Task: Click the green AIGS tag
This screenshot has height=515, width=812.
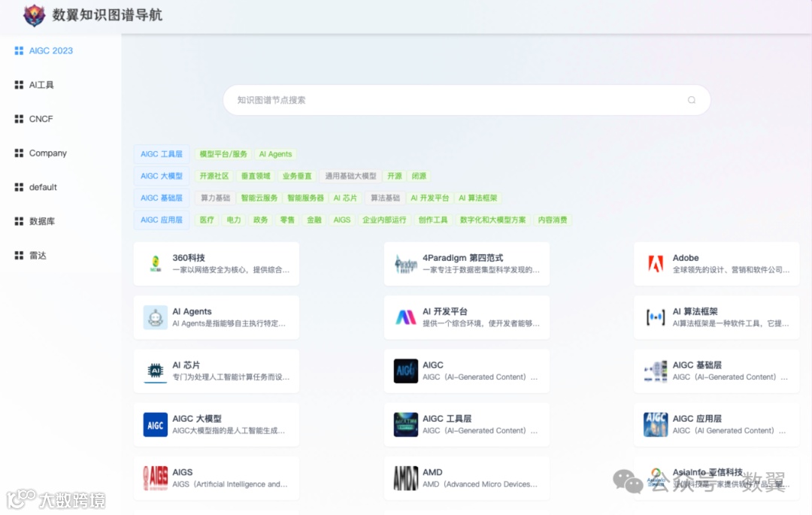Action: point(342,220)
